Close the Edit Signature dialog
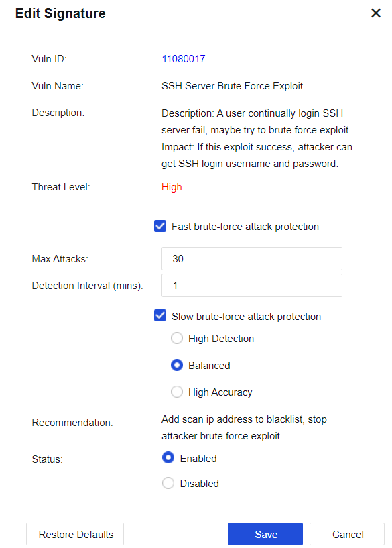Screen dimensions: 392x548 376,13
